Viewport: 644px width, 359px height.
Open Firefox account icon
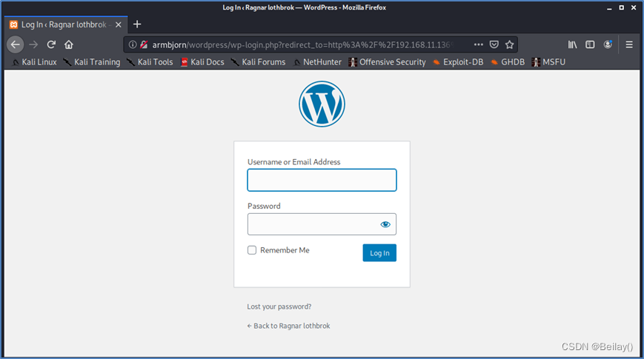pos(608,44)
